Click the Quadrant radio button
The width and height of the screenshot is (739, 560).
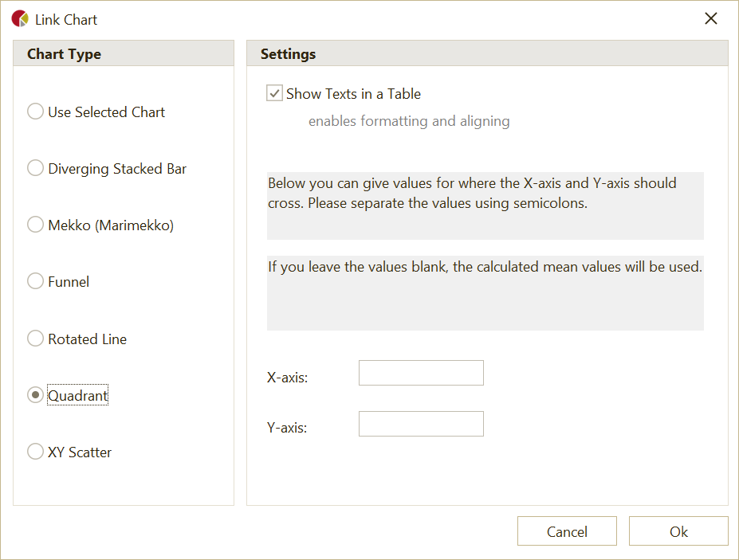(35, 394)
